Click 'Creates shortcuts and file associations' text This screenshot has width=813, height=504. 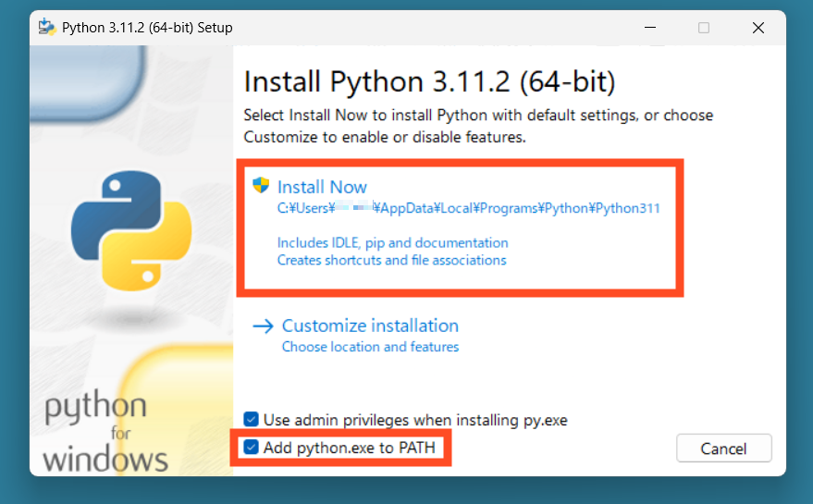[x=391, y=260]
